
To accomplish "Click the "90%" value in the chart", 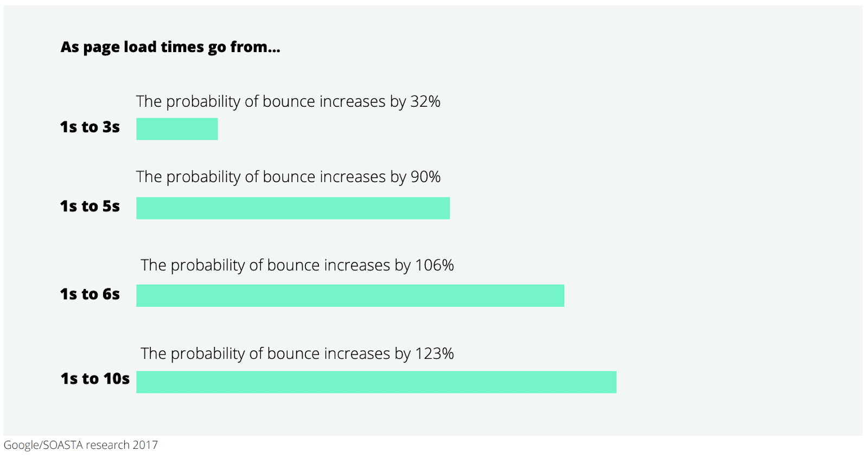I will click(425, 177).
